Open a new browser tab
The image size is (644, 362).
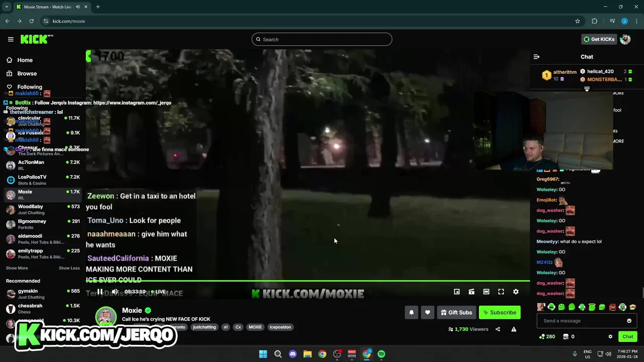[98, 7]
